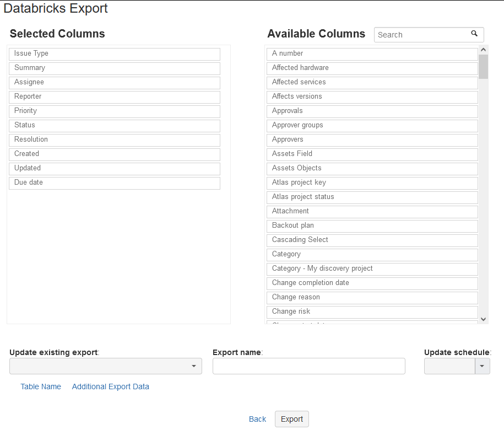The height and width of the screenshot is (435, 504).
Task: Select the Due date column
Action: click(x=115, y=183)
